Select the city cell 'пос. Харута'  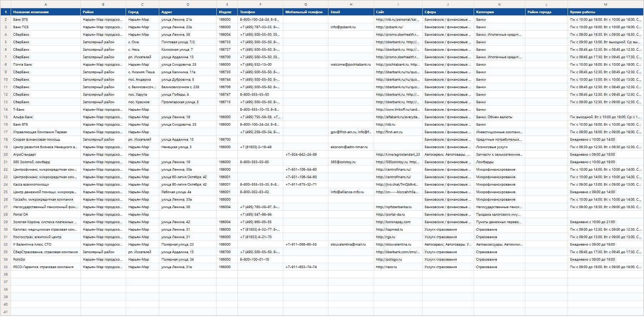(142, 95)
